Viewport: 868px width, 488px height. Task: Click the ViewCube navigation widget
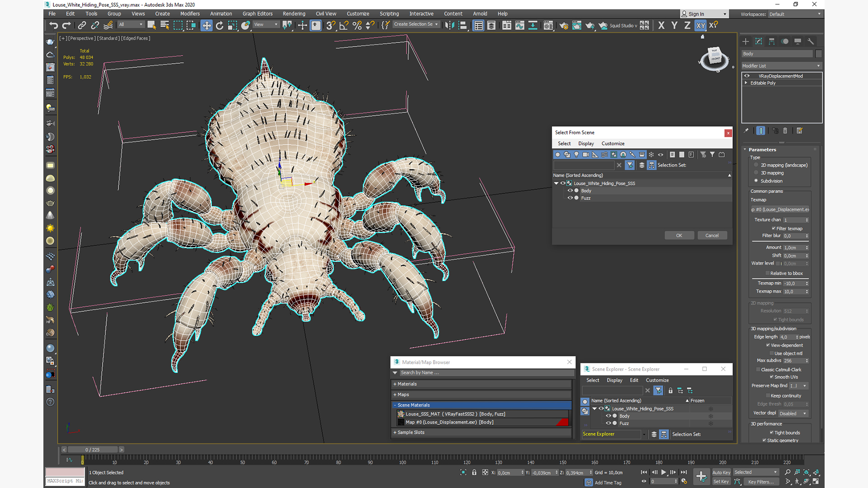(x=714, y=59)
